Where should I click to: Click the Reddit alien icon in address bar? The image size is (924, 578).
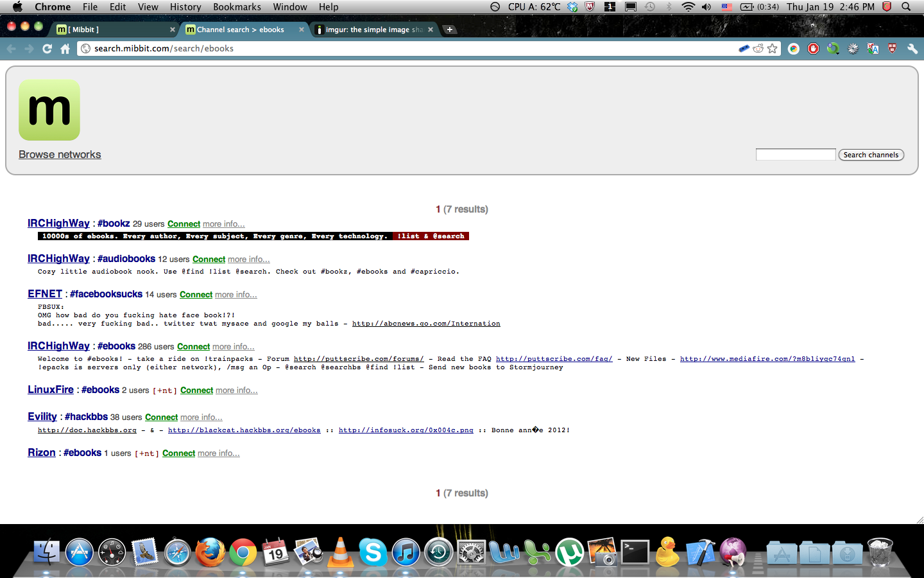(x=758, y=49)
